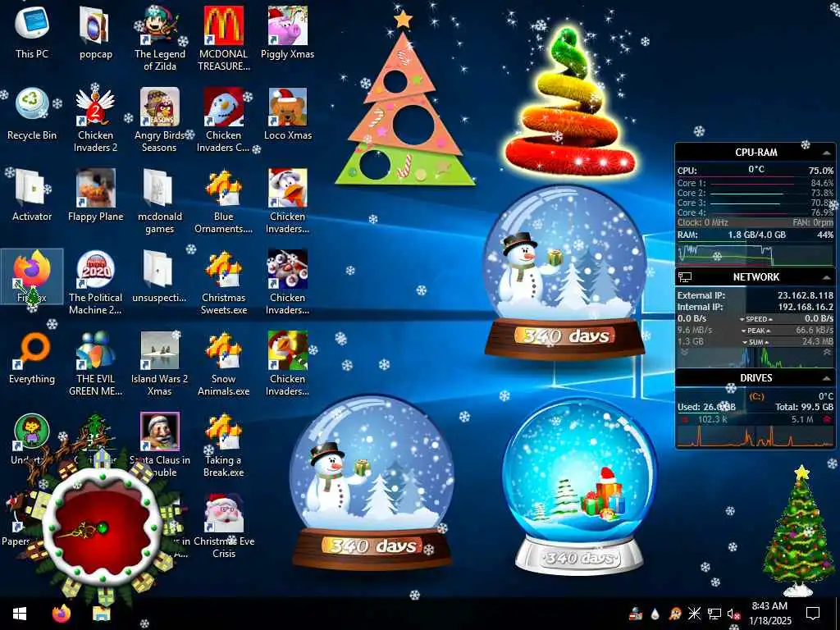840x630 pixels.
Task: Open the popcap folder icon
Action: (95, 33)
